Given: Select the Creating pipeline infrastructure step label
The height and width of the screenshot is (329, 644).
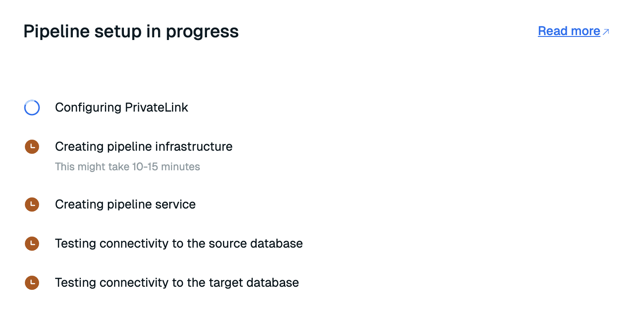Looking at the screenshot, I should 143,147.
